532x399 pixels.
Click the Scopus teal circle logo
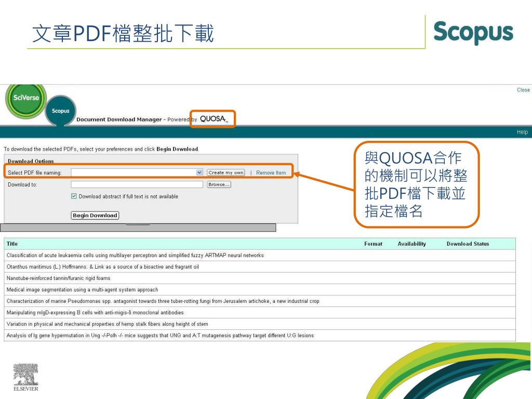coord(60,111)
